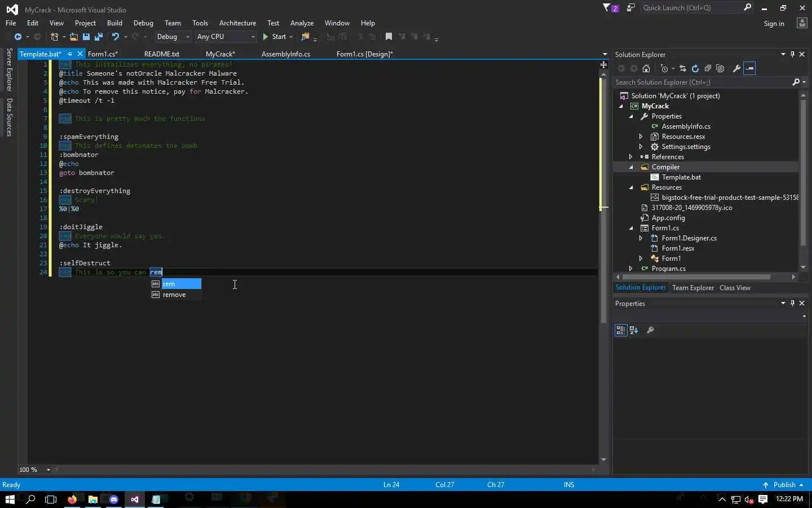Click the Publish button in the status bar
Screen dimensions: 812x508
click(x=783, y=485)
